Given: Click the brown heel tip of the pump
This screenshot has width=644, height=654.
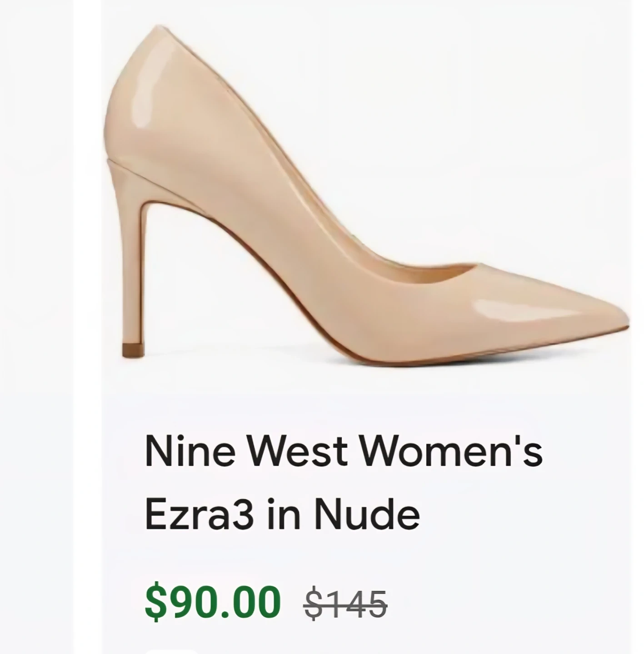Looking at the screenshot, I should [132, 351].
